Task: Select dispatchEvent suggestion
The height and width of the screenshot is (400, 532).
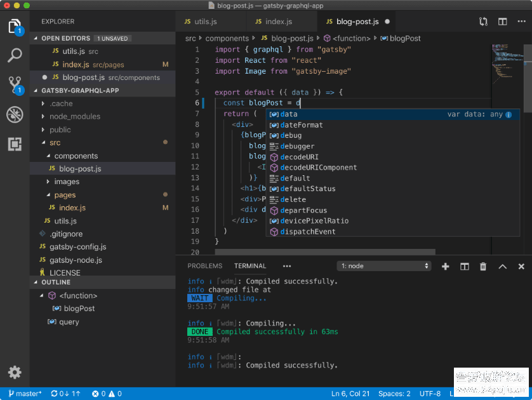Action: [x=392, y=232]
